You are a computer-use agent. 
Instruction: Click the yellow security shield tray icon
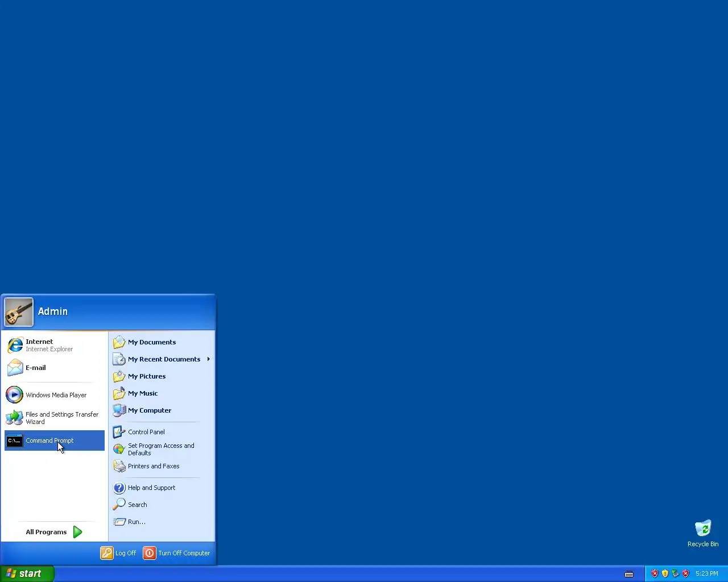coord(665,573)
